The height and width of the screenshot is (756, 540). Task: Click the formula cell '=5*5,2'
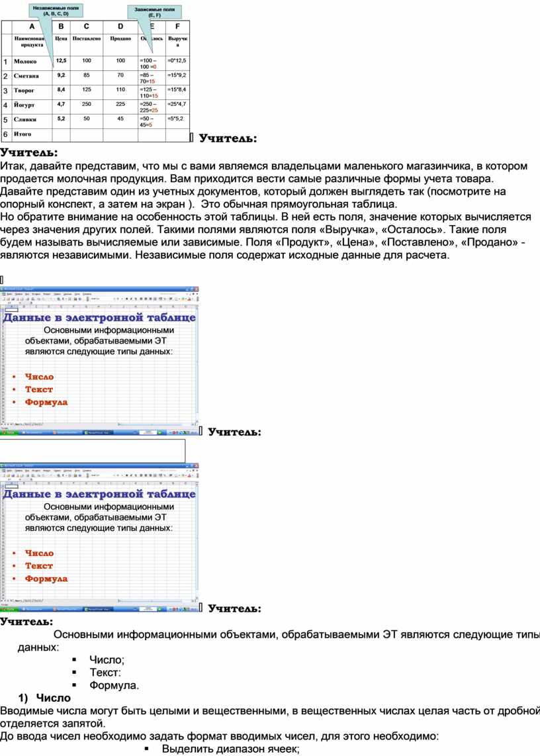tap(177, 121)
